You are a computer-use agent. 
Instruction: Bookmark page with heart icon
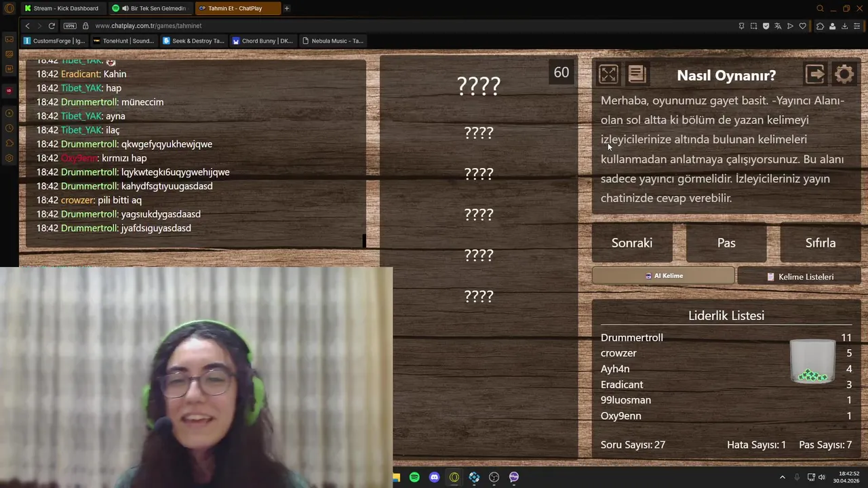tap(803, 26)
